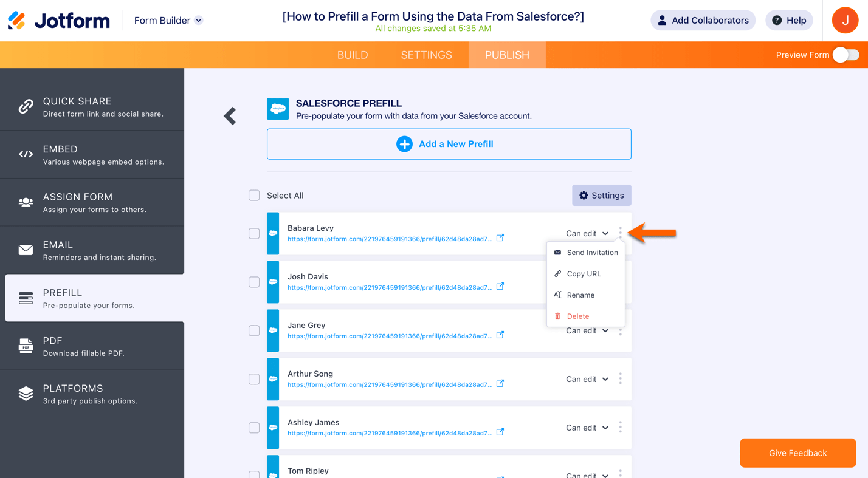The width and height of the screenshot is (868, 478).
Task: Open external link icon for Josh Davis
Action: pos(500,287)
